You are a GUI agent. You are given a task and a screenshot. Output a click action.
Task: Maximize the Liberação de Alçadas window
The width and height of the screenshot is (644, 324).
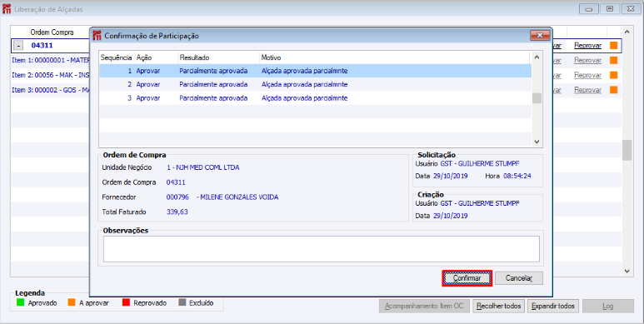(610, 9)
